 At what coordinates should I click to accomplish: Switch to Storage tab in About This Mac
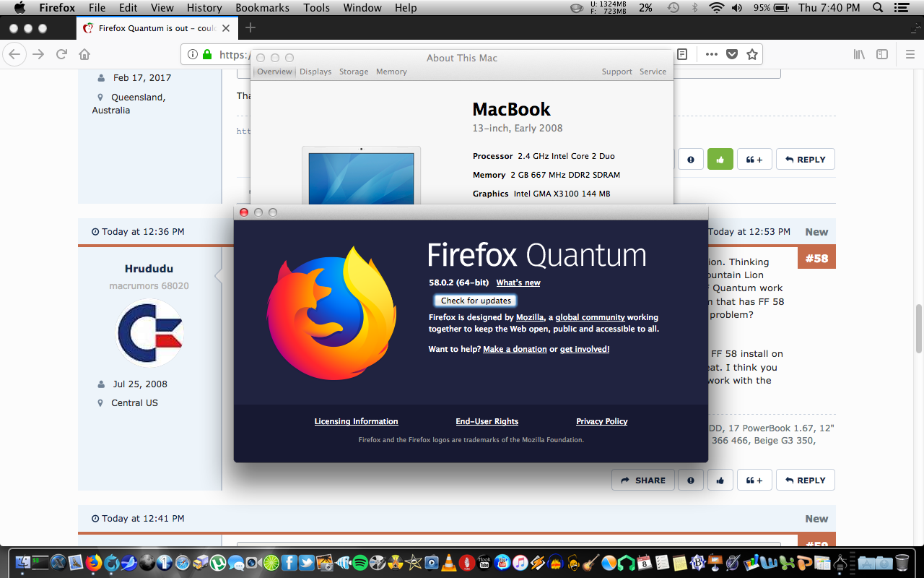click(x=354, y=72)
